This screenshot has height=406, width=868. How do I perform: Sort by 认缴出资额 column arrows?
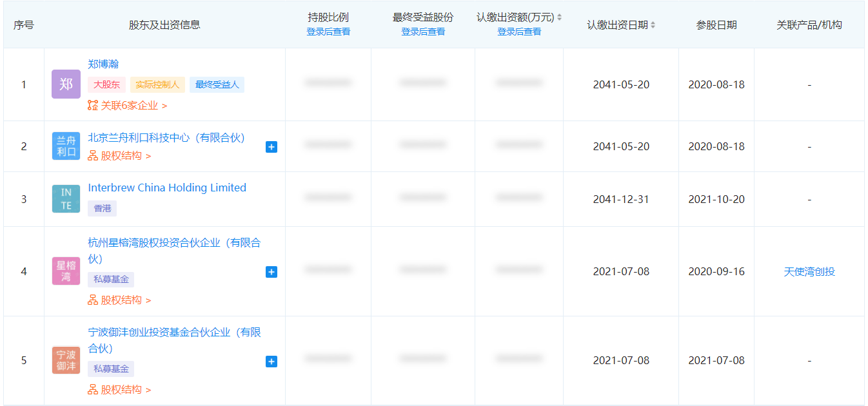coord(559,17)
